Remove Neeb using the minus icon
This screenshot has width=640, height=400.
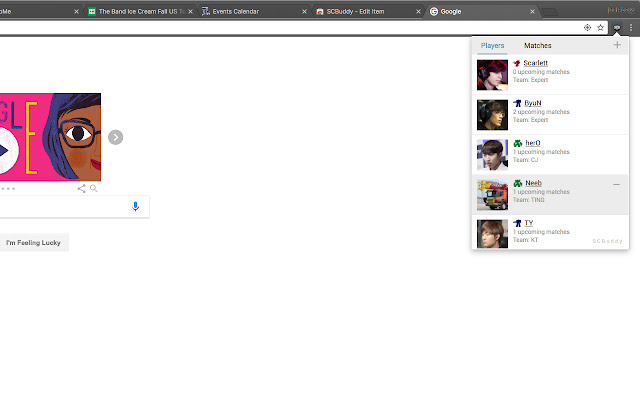[x=616, y=184]
